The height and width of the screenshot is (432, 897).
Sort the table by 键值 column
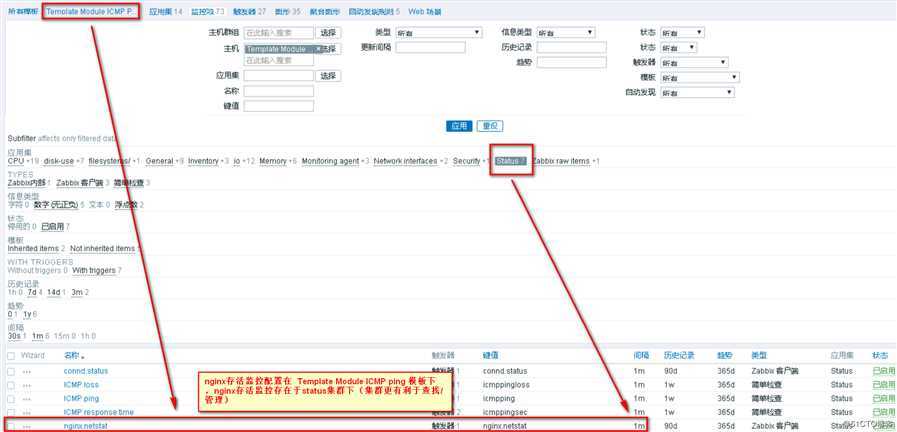click(490, 356)
